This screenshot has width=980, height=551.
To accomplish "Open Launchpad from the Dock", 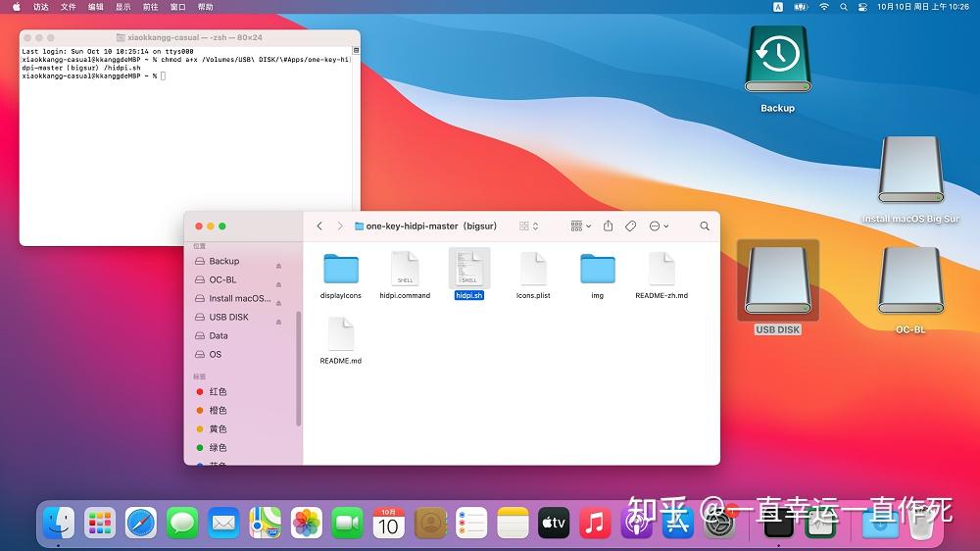I will point(100,523).
